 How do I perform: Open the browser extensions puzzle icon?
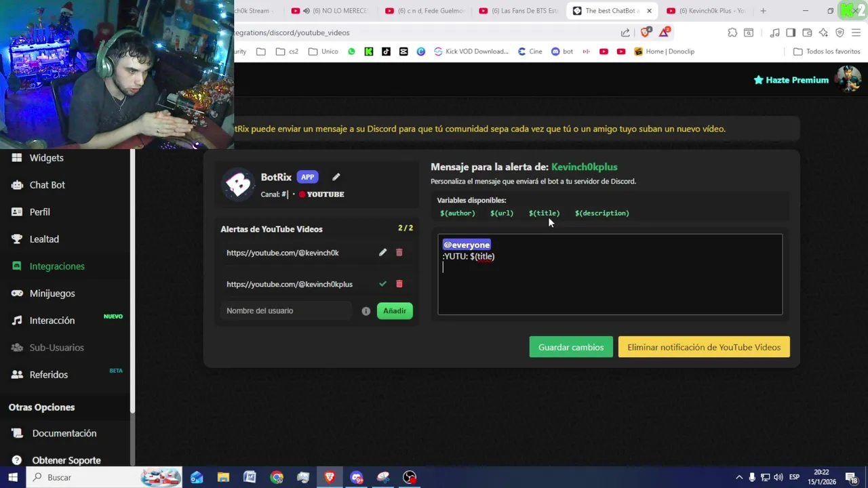coord(732,33)
